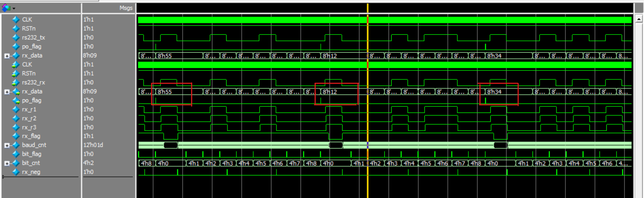Select the bit_cnt signal name

point(31,163)
